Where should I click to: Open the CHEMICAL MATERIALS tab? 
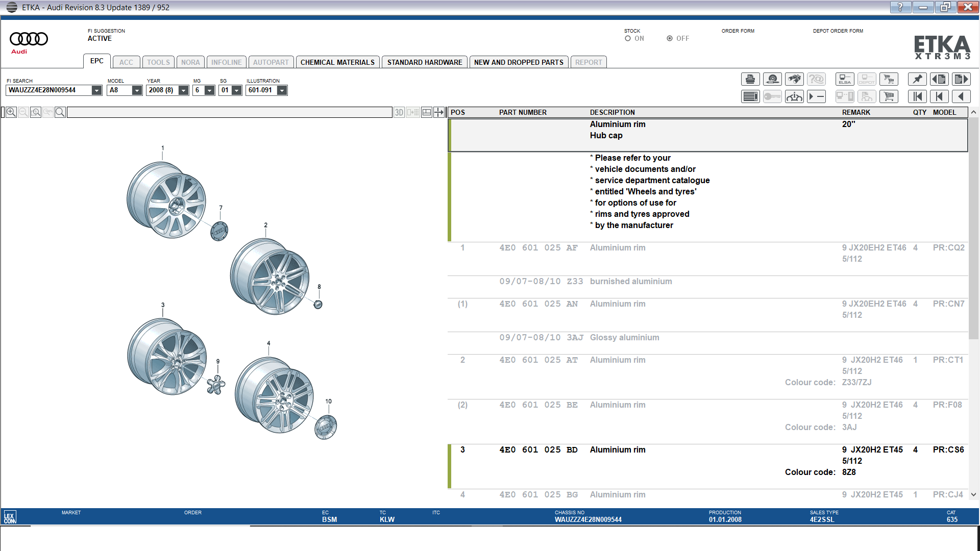[x=337, y=62]
